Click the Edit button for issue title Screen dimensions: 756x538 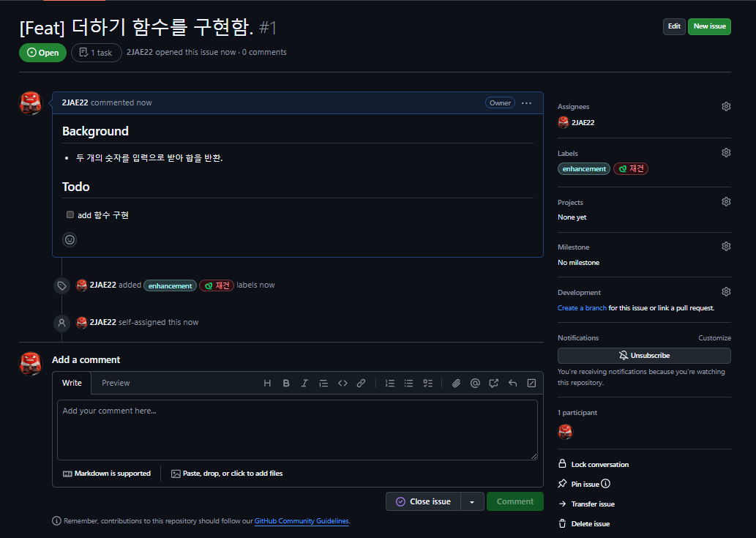coord(674,26)
